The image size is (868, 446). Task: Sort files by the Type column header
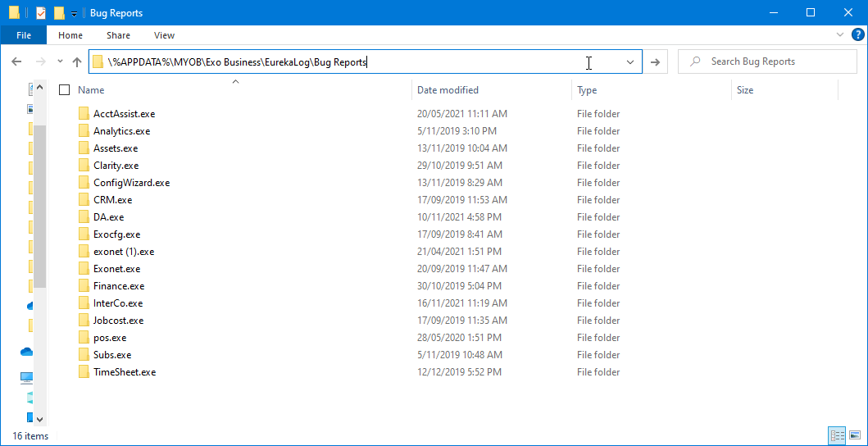[x=587, y=90]
